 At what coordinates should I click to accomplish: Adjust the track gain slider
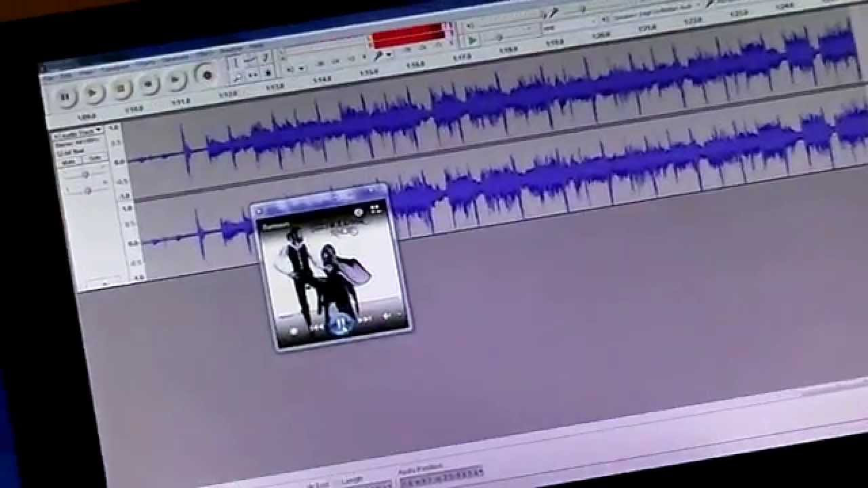tap(86, 174)
